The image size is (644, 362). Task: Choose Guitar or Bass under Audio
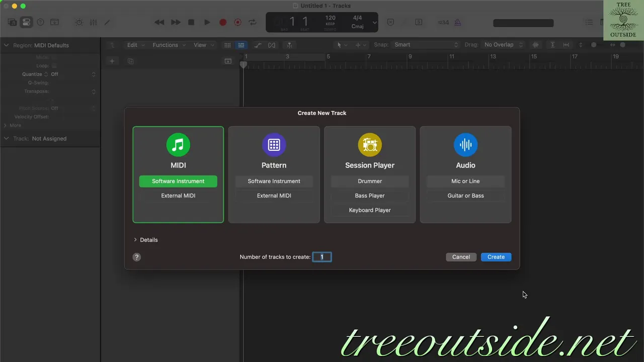[465, 196]
